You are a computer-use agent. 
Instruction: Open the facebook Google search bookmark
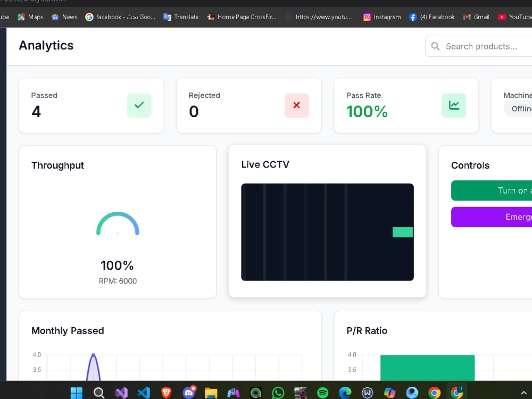coord(120,17)
